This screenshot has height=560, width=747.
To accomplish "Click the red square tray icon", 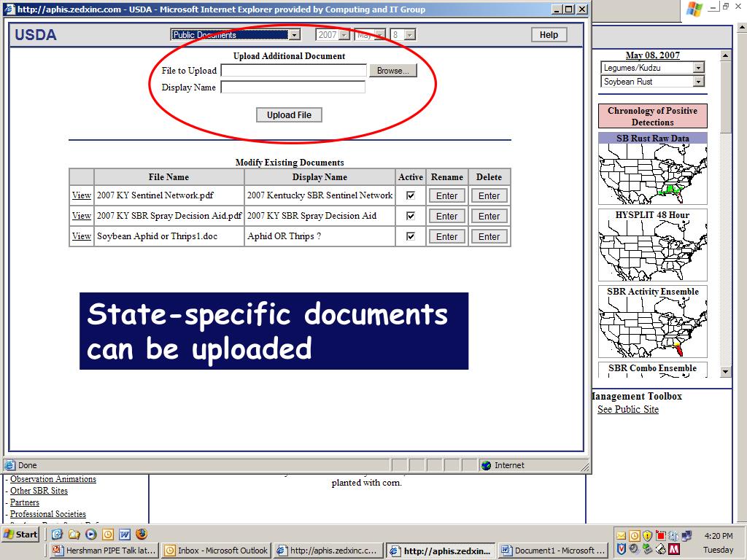I will click(x=661, y=536).
